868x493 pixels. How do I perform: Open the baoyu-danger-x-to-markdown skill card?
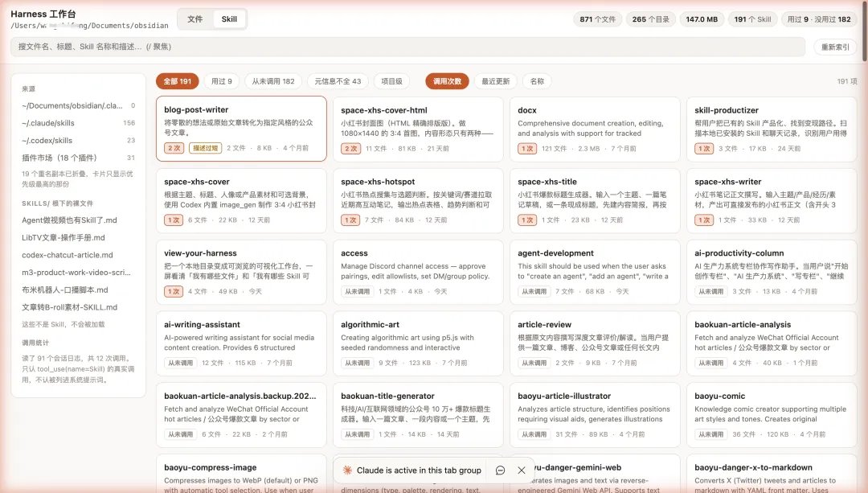tap(772, 474)
